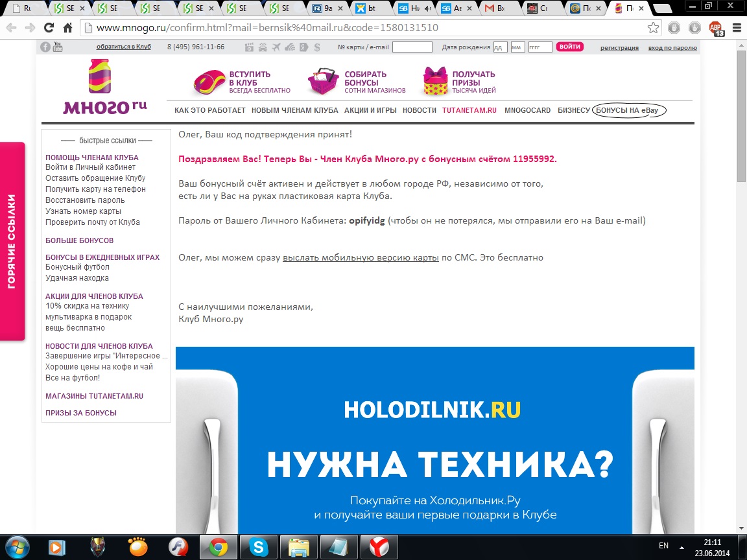Open the TUTANETAM.RU menu item
This screenshot has width=747, height=560.
[x=469, y=110]
